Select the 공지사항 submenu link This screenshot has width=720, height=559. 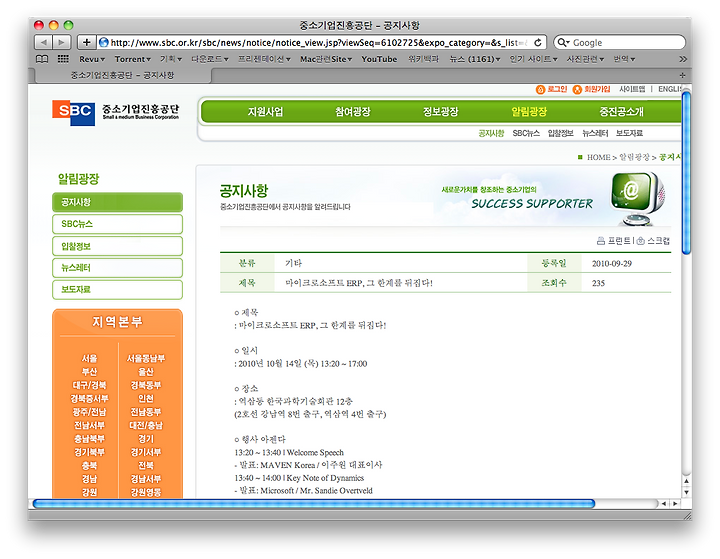491,133
